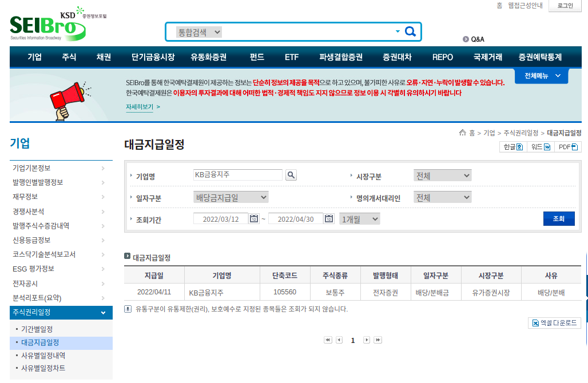Click the magnifier search icon in top bar

tap(410, 31)
